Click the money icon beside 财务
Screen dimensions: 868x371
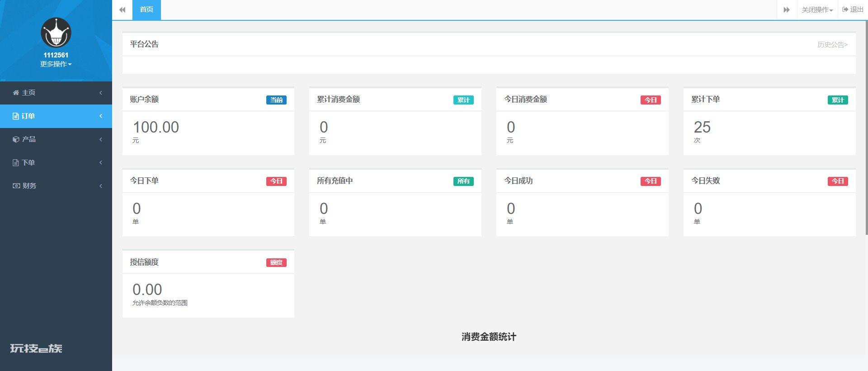(x=16, y=186)
